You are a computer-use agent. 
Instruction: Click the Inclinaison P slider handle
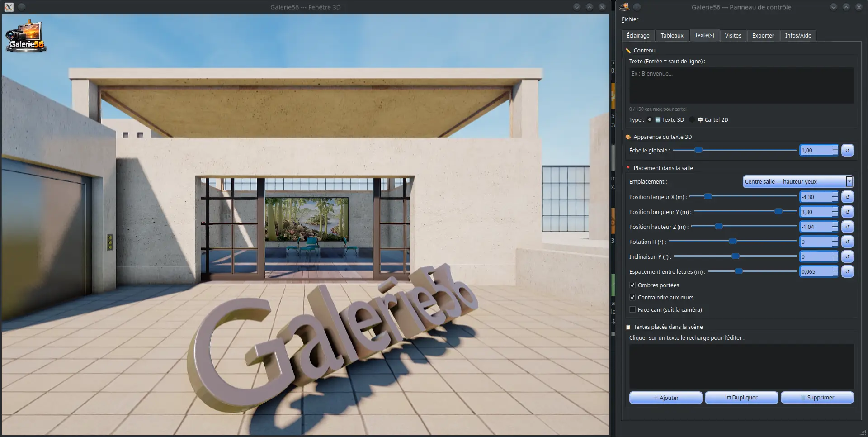[x=736, y=256]
